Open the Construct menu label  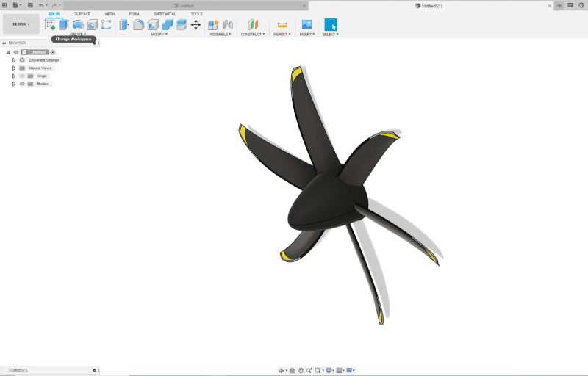[x=253, y=34]
